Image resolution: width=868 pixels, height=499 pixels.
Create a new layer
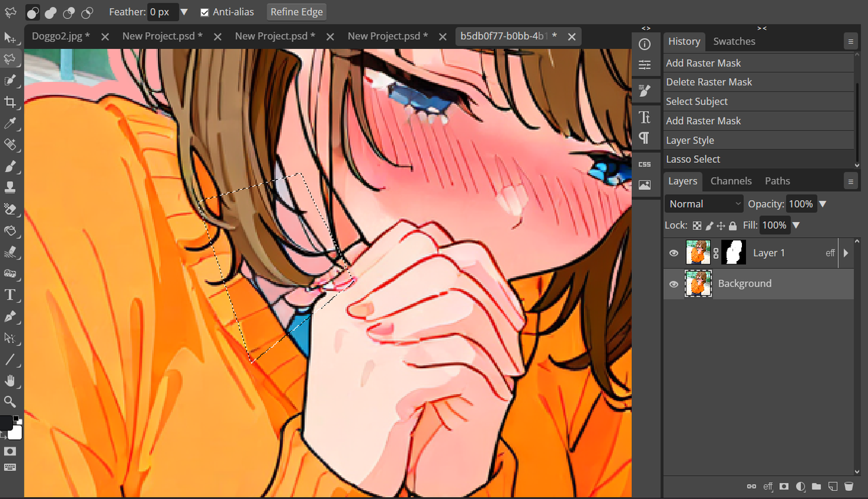coord(833,486)
